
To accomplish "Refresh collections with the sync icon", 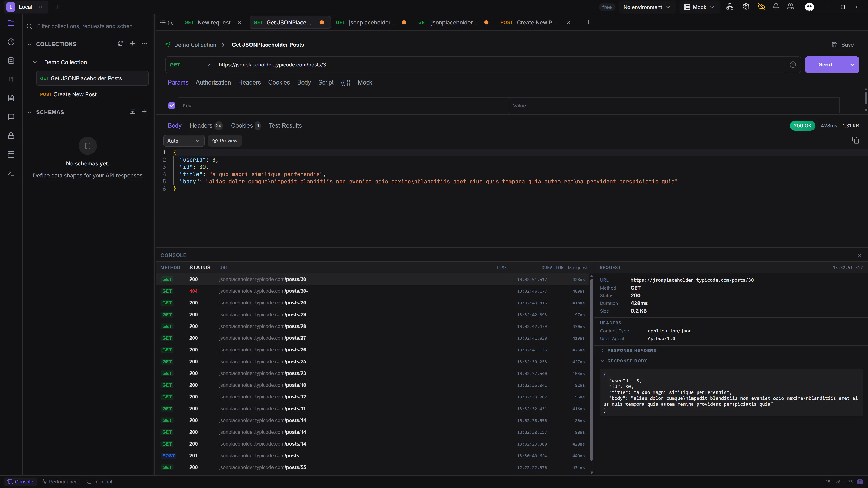I will [121, 44].
